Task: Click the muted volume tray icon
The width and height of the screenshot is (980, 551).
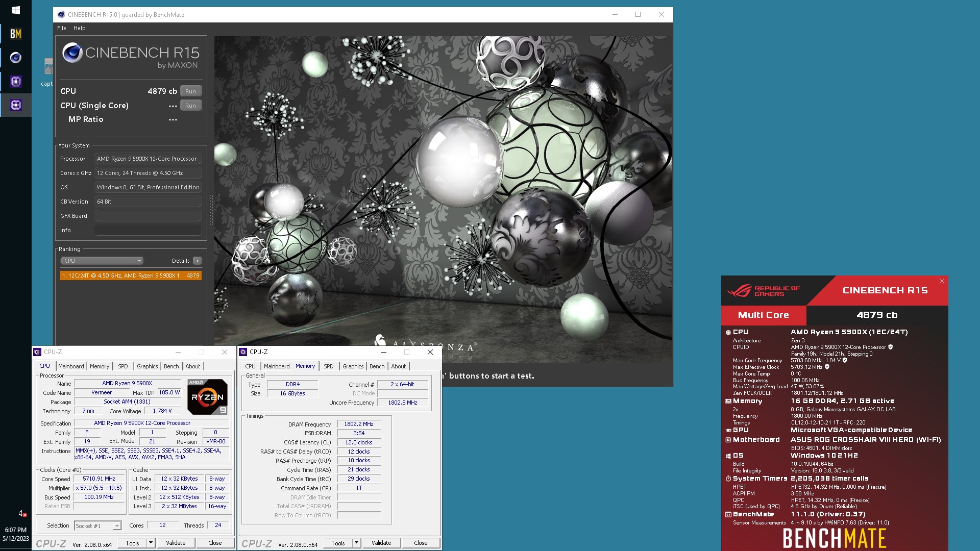Action: click(22, 514)
